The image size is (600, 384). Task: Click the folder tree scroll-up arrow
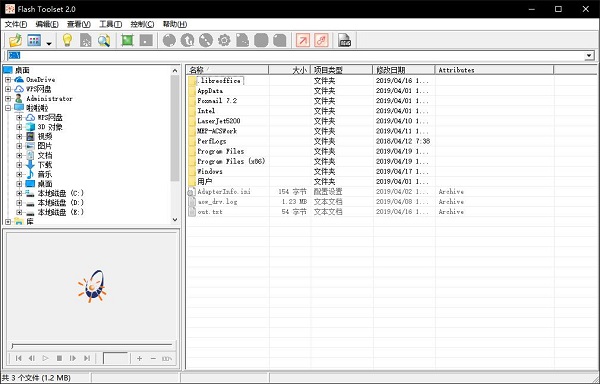pyautogui.click(x=175, y=70)
